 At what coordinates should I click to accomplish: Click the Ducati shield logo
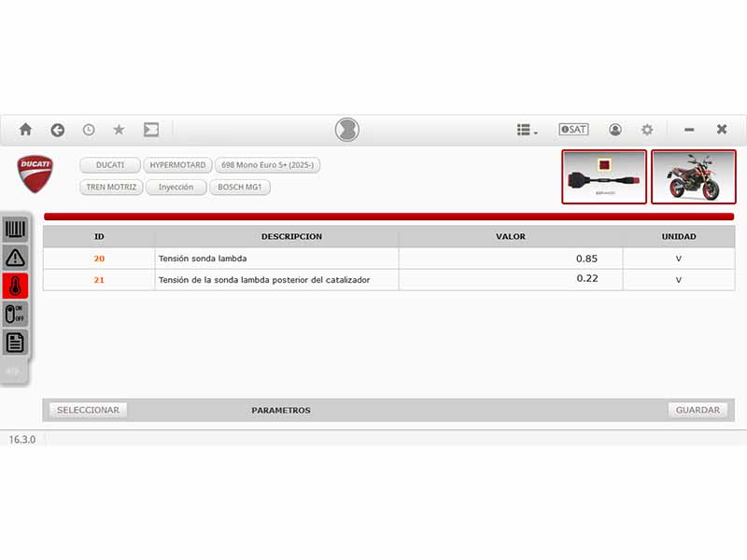click(35, 175)
